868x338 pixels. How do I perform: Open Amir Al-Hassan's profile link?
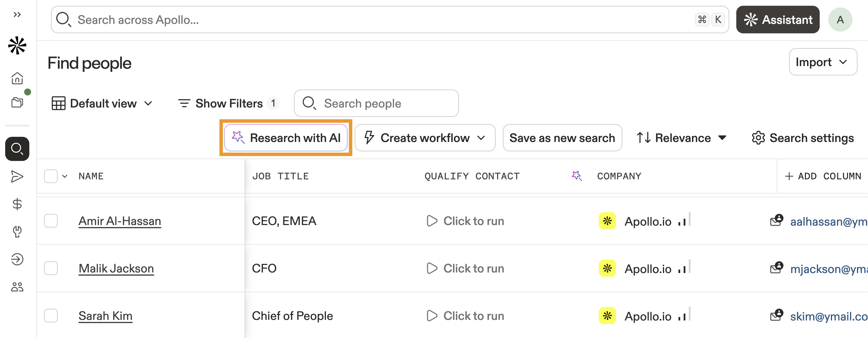(120, 221)
